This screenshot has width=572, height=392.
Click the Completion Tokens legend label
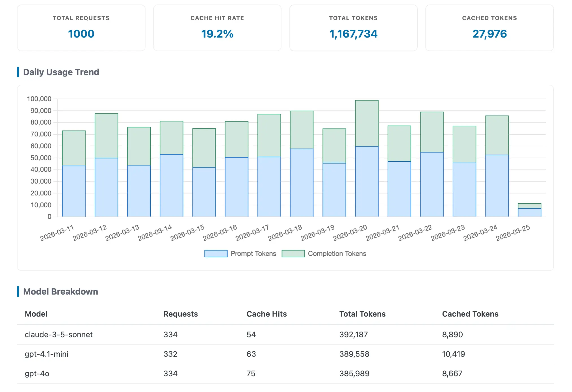(x=337, y=254)
